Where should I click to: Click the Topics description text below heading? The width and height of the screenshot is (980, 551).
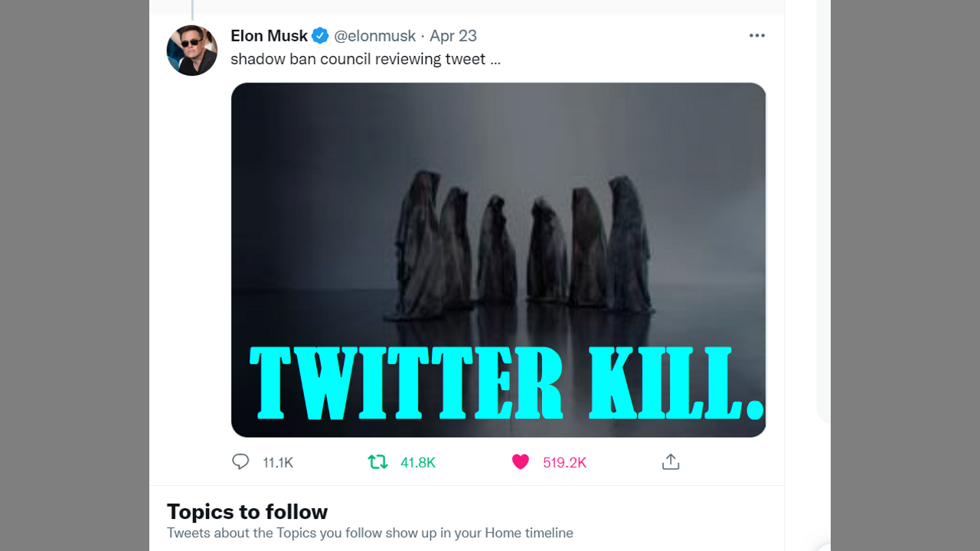tap(370, 533)
